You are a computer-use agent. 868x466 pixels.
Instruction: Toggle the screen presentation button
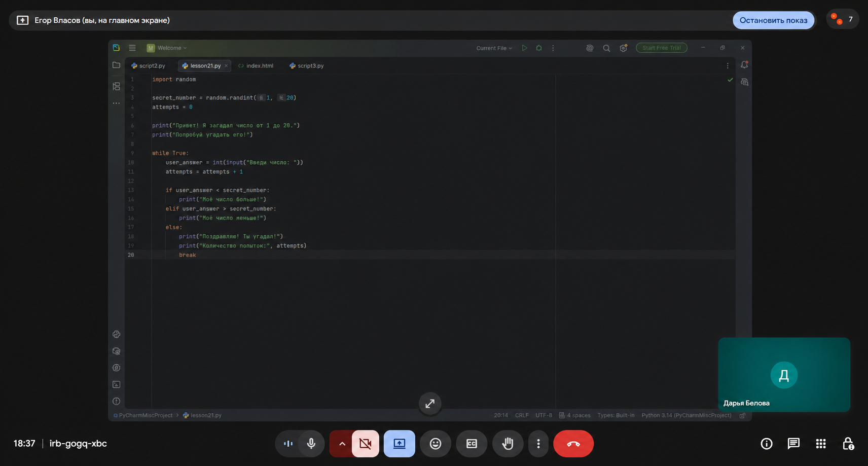399,444
